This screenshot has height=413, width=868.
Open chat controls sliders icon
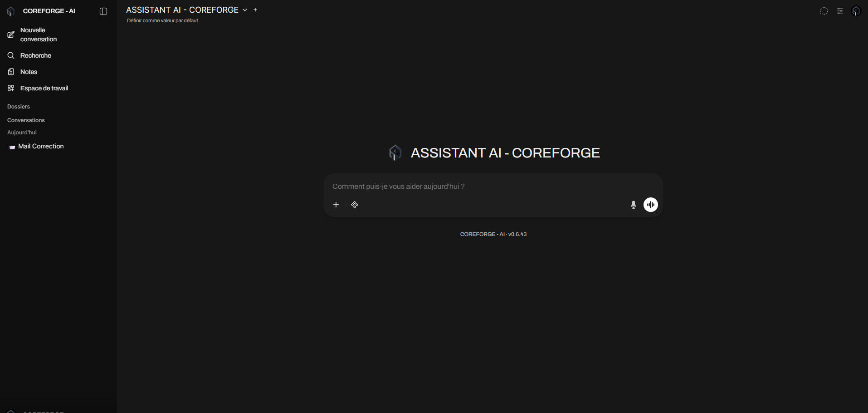[840, 11]
